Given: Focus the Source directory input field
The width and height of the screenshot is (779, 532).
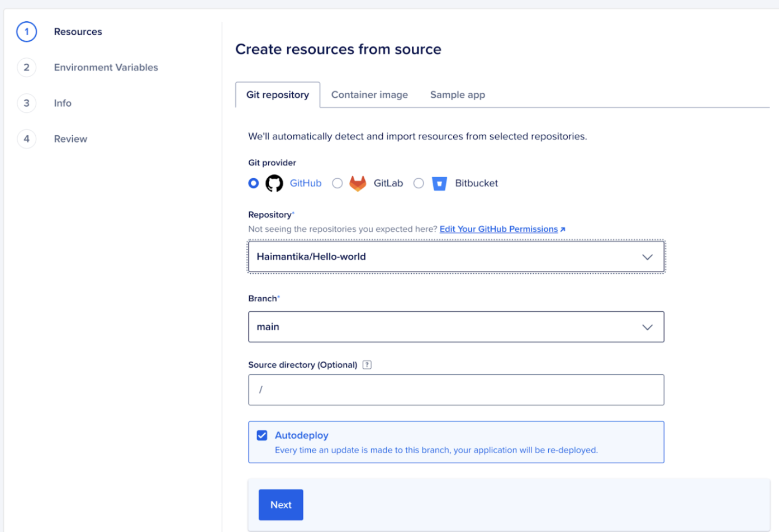Looking at the screenshot, I should pos(456,390).
